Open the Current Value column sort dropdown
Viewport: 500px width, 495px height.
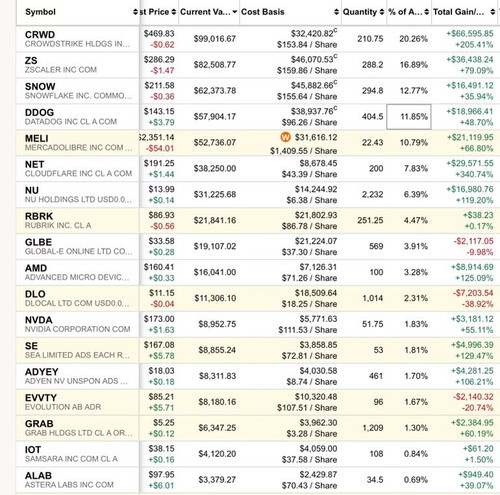(x=235, y=12)
